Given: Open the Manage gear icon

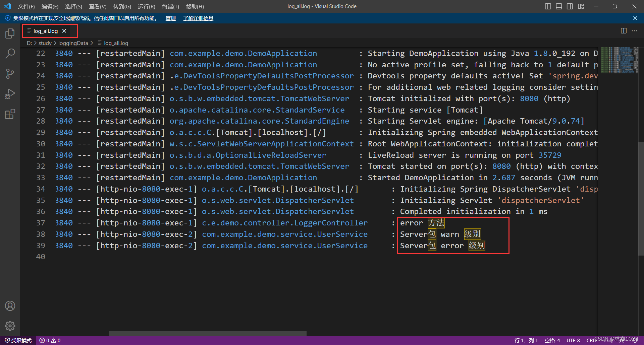Looking at the screenshot, I should 10,326.
